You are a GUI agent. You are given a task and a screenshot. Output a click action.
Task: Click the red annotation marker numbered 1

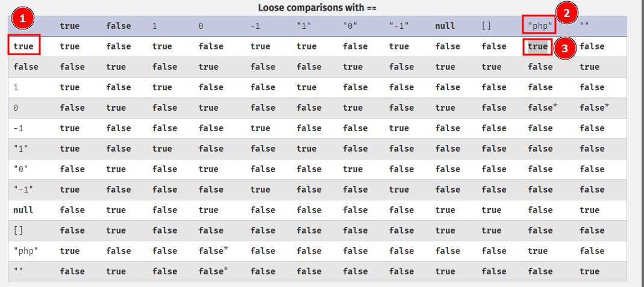coord(23,19)
